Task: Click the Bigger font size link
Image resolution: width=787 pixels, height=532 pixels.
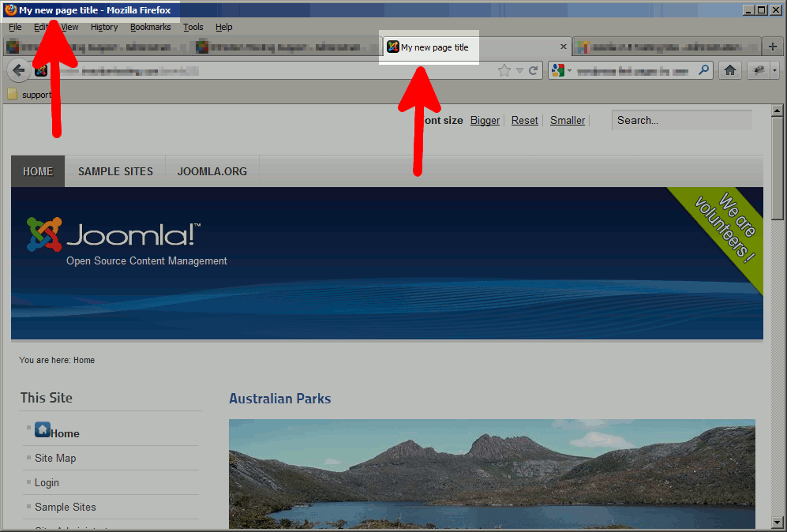Action: point(485,121)
